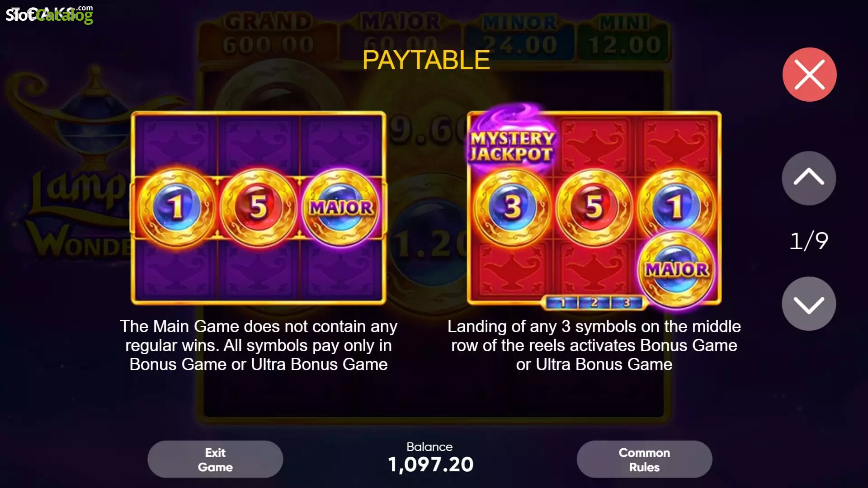The height and width of the screenshot is (488, 868).
Task: Click the blue 1 coin in the purple reels
Action: click(x=177, y=207)
